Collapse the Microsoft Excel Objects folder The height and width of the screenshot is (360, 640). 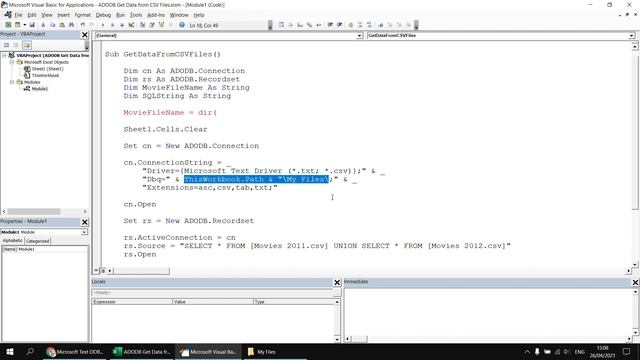[12, 62]
